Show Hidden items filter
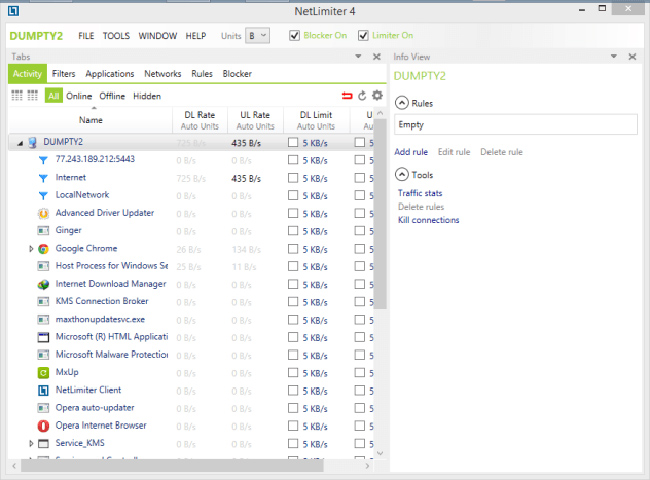The height and width of the screenshot is (480, 650). 147,96
